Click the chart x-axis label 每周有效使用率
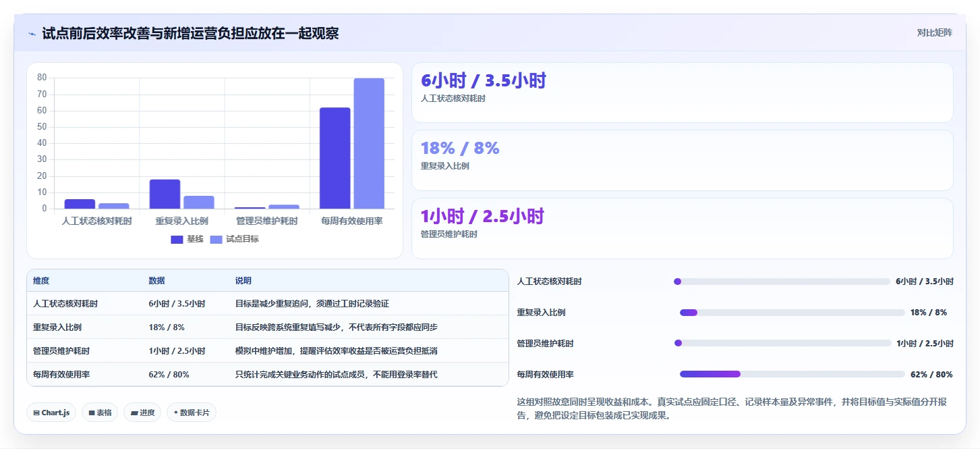The height and width of the screenshot is (449, 980). point(352,221)
